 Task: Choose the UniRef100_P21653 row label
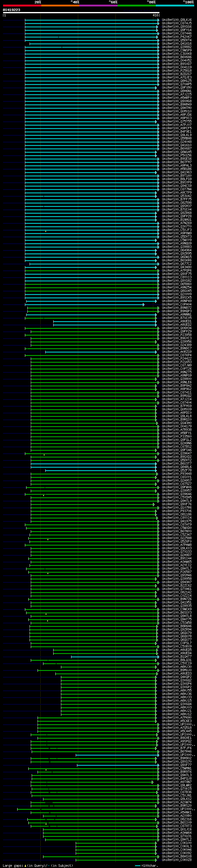click(177, 362)
